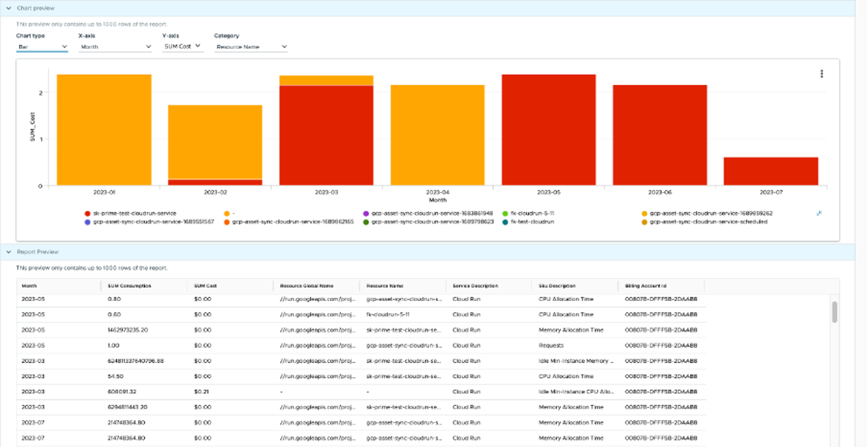Open the X-axis dropdown showing Month

(x=114, y=47)
